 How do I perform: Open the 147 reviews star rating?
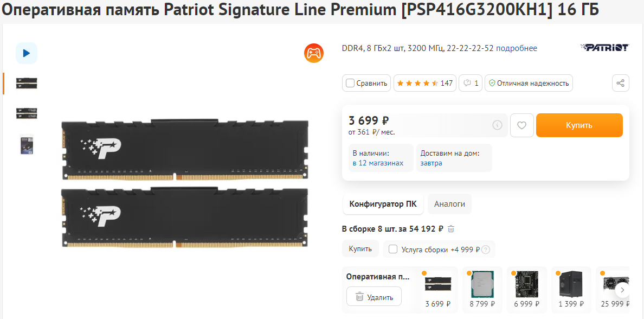tap(424, 83)
